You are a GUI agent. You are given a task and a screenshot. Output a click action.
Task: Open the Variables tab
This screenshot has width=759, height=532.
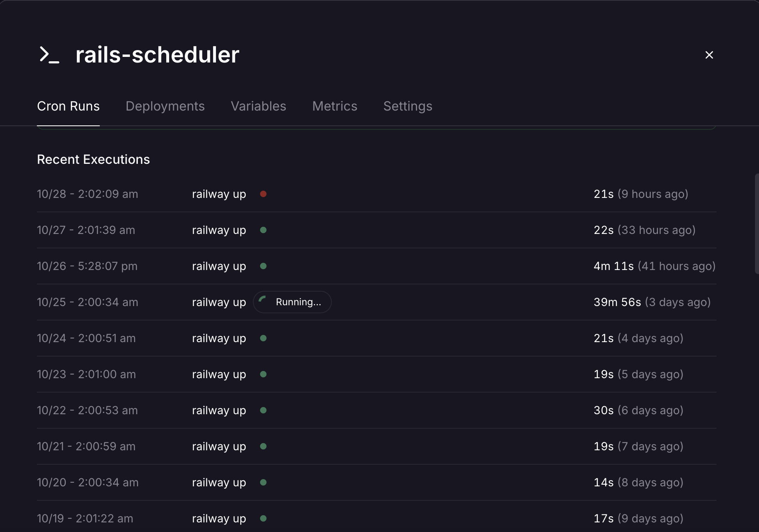[258, 106]
